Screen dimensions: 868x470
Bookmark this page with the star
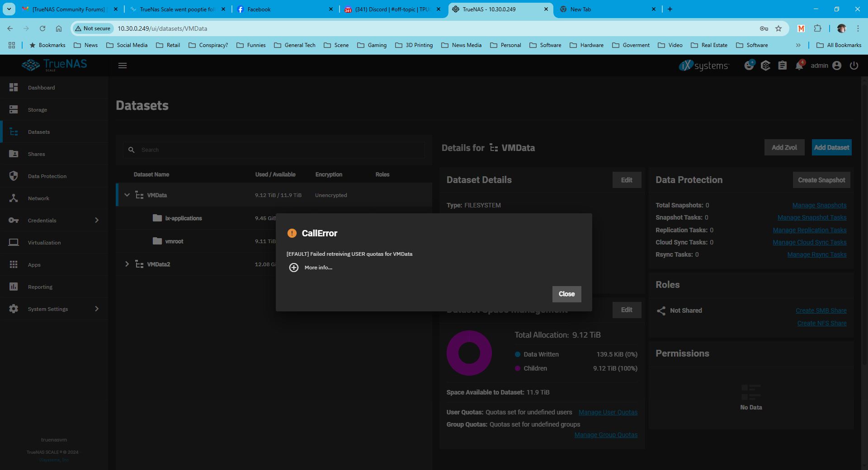(778, 28)
